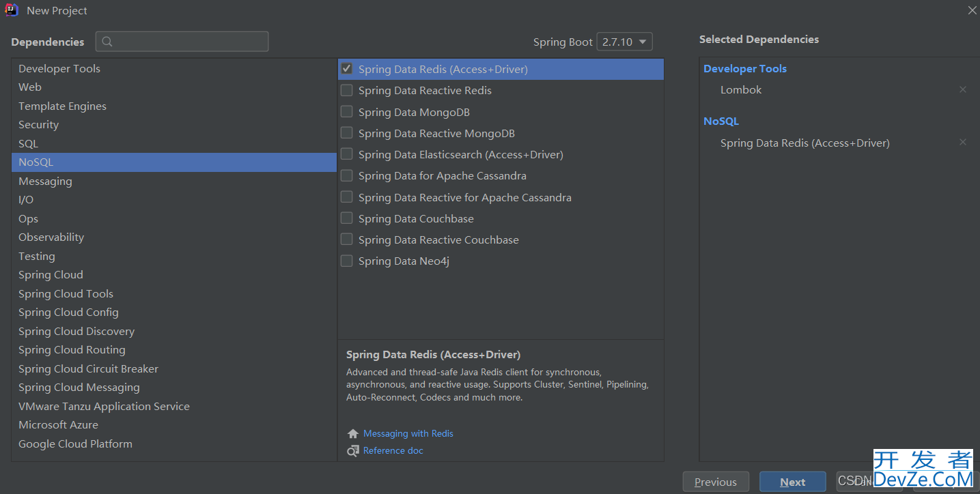
Task: Choose Spring Cloud Config category
Action: [174, 313]
